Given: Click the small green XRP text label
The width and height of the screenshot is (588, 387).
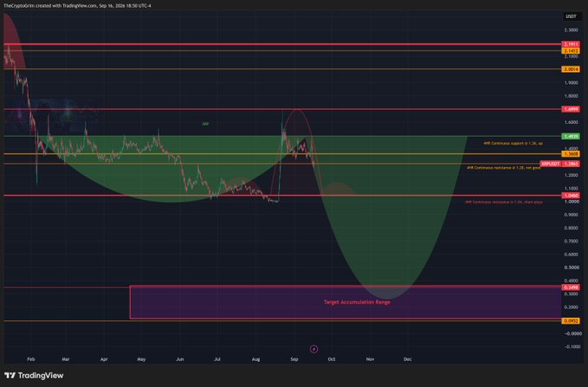Looking at the screenshot, I should (205, 124).
